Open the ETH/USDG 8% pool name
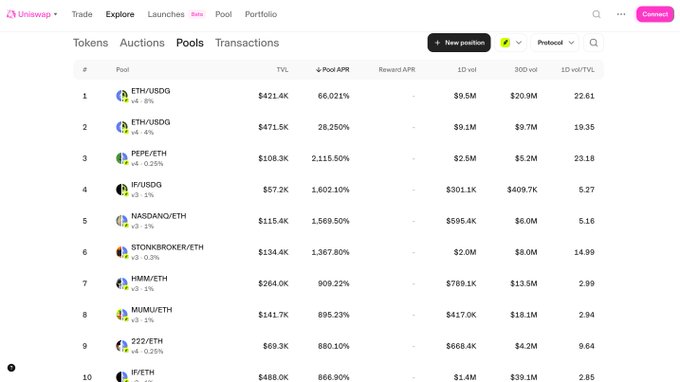The image size is (680, 382). click(x=150, y=91)
